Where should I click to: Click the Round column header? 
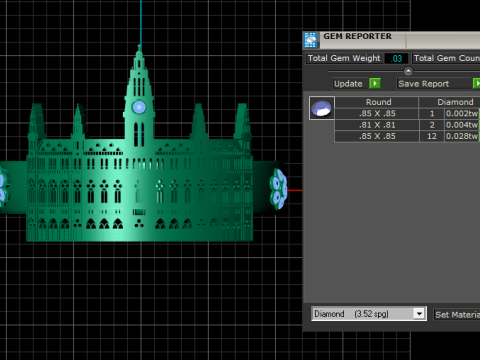tap(377, 102)
